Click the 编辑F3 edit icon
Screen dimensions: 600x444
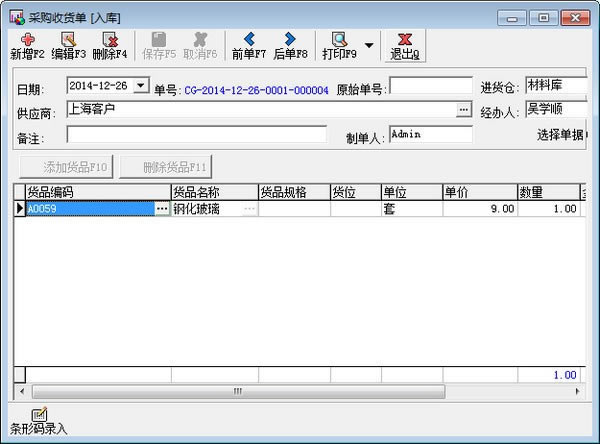[68, 40]
